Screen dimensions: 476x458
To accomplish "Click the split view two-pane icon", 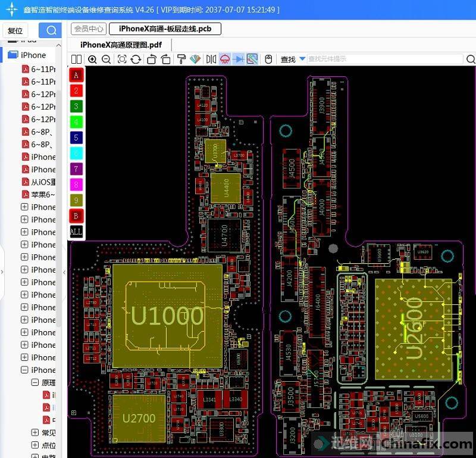I will point(76,59).
